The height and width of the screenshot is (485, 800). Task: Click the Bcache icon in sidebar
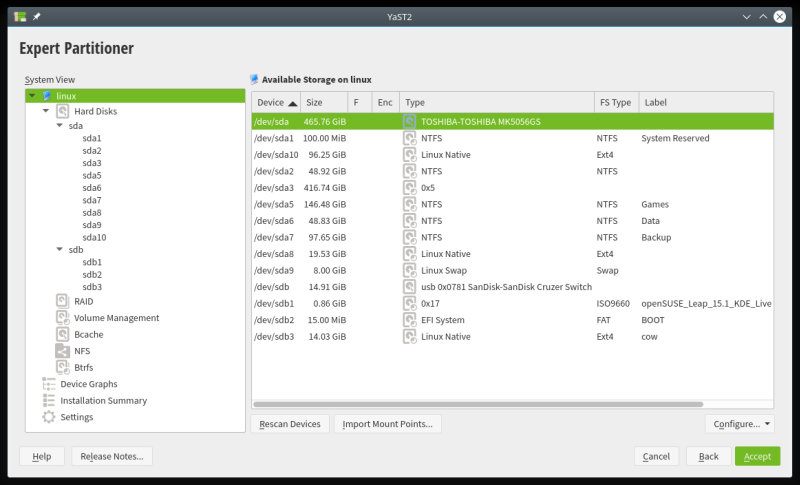tap(62, 334)
